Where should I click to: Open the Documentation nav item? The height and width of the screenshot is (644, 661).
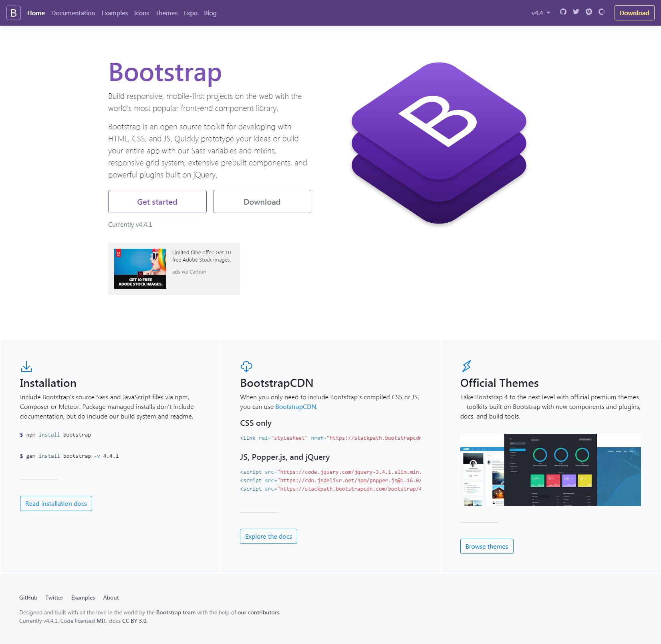click(x=73, y=13)
